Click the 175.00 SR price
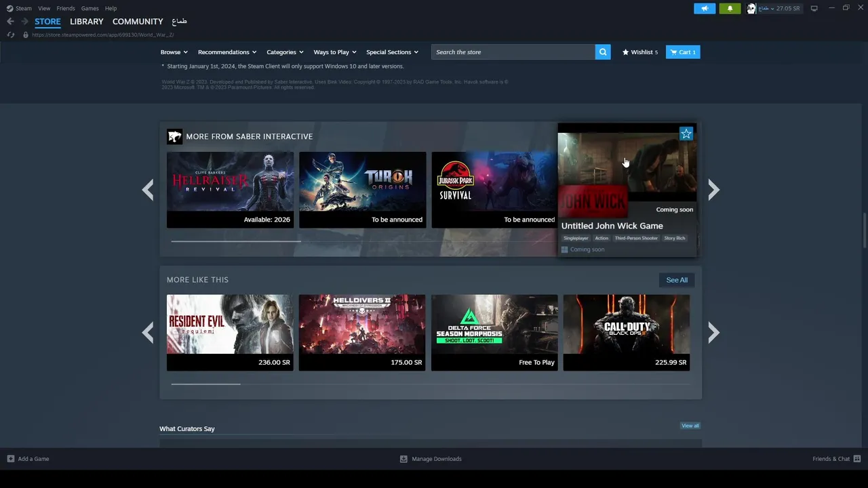The height and width of the screenshot is (488, 868). tap(406, 363)
